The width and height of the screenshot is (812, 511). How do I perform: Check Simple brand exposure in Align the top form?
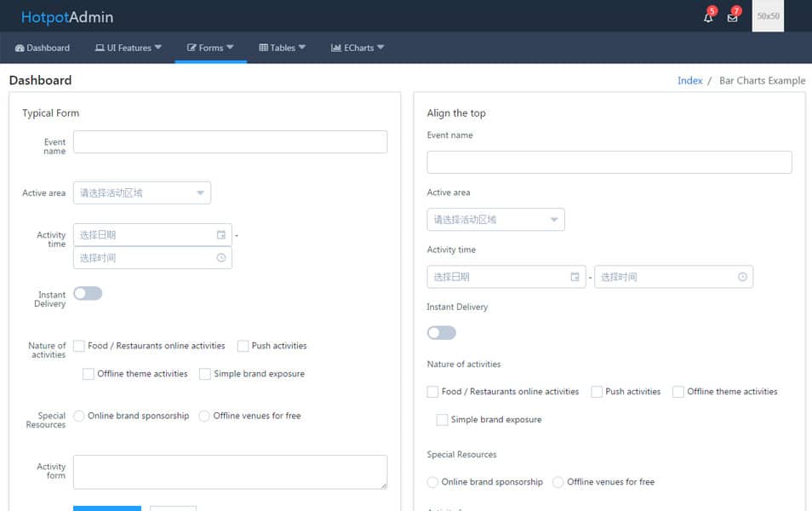[442, 420]
